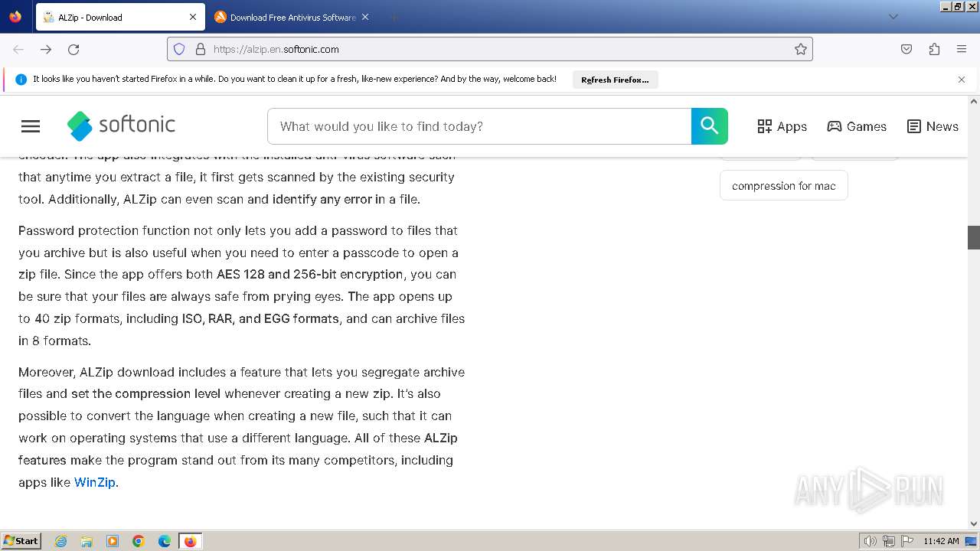Open File Explorer from taskbar
980x551 pixels.
pos(87,541)
